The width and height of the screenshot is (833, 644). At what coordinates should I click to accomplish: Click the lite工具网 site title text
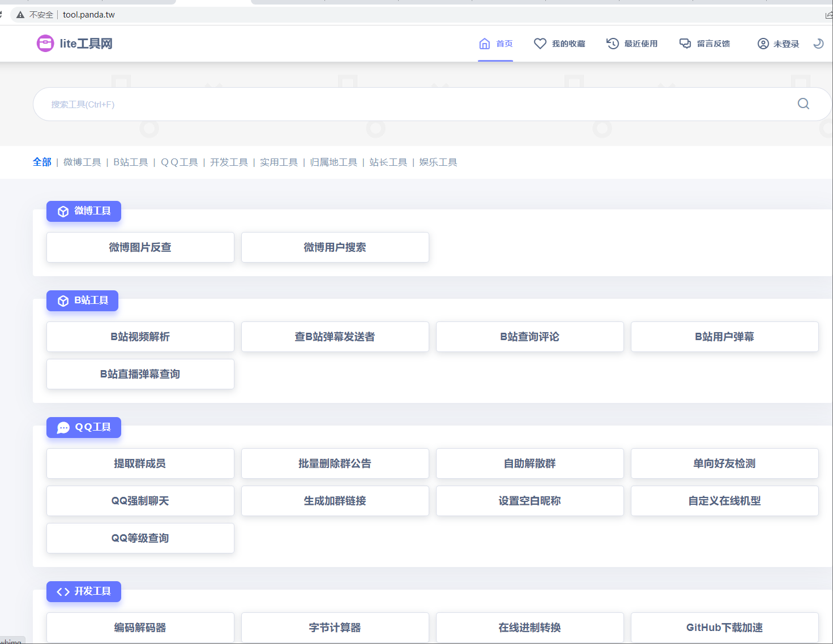86,44
